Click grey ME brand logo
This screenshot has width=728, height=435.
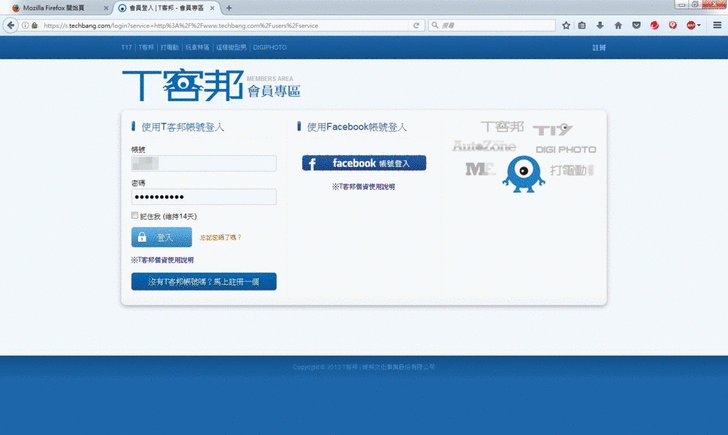coord(480,169)
